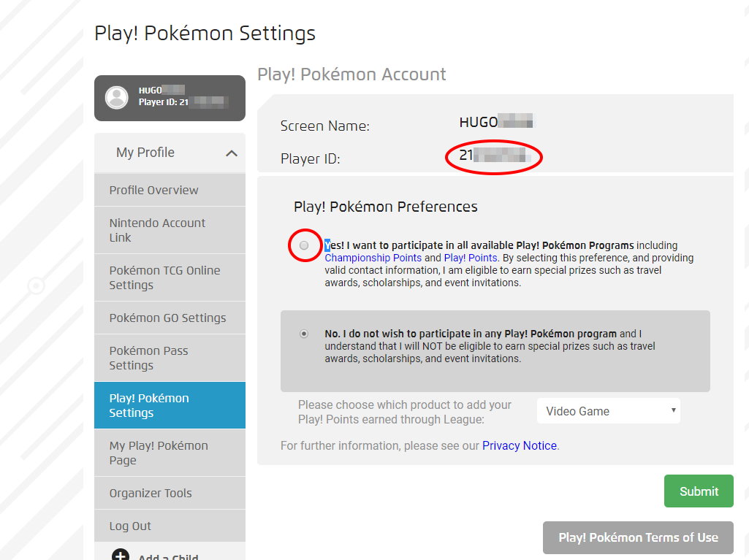Open Organizer Tools in sidebar
The height and width of the screenshot is (560, 749).
click(151, 493)
